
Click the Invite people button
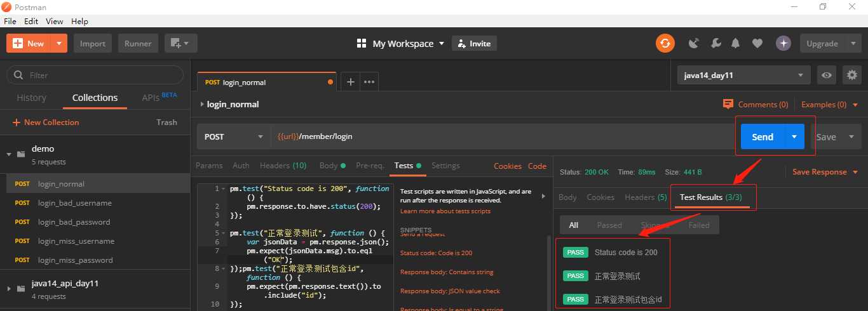tap(474, 43)
